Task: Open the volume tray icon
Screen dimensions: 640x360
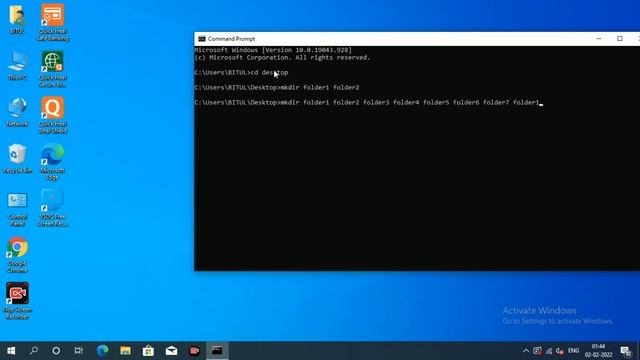Action: (560, 351)
